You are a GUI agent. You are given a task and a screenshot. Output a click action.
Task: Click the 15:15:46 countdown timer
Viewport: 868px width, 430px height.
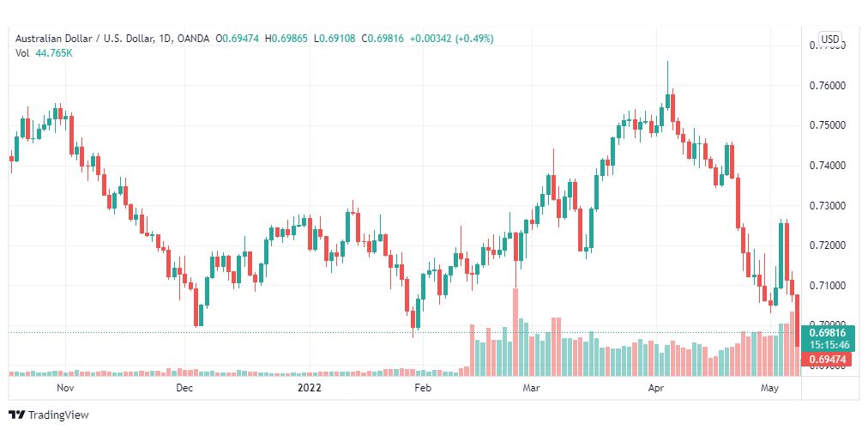(x=828, y=345)
